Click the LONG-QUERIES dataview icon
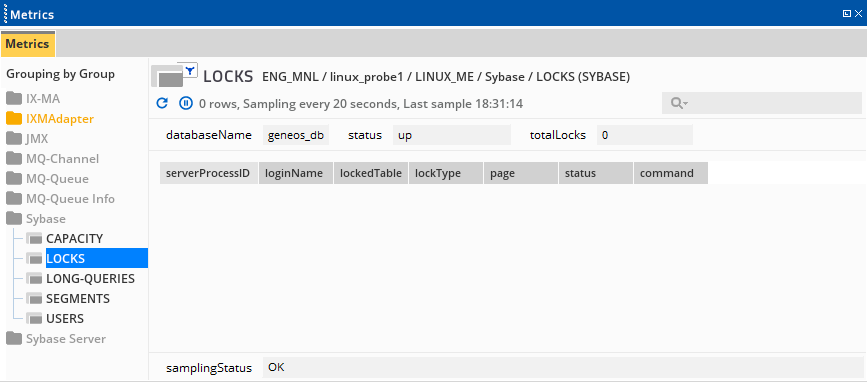The width and height of the screenshot is (867, 382). click(34, 279)
